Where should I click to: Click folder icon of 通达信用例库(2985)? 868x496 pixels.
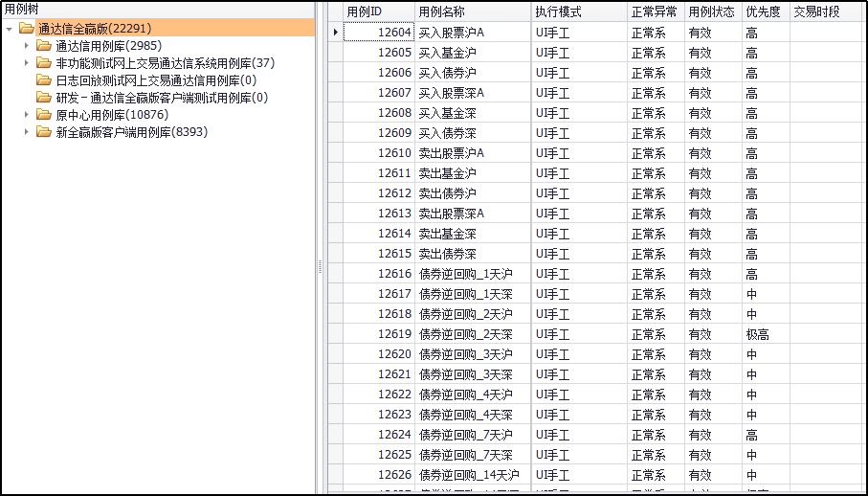[44, 45]
